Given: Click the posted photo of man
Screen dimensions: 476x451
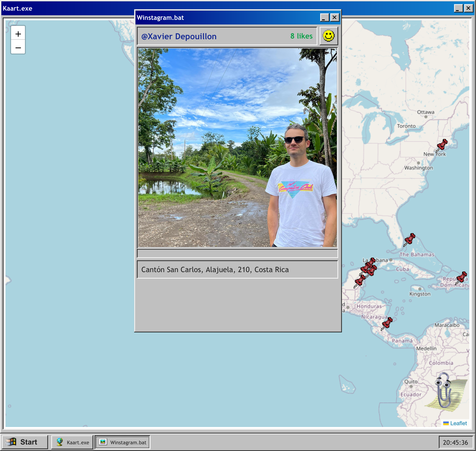Looking at the screenshot, I should point(237,148).
